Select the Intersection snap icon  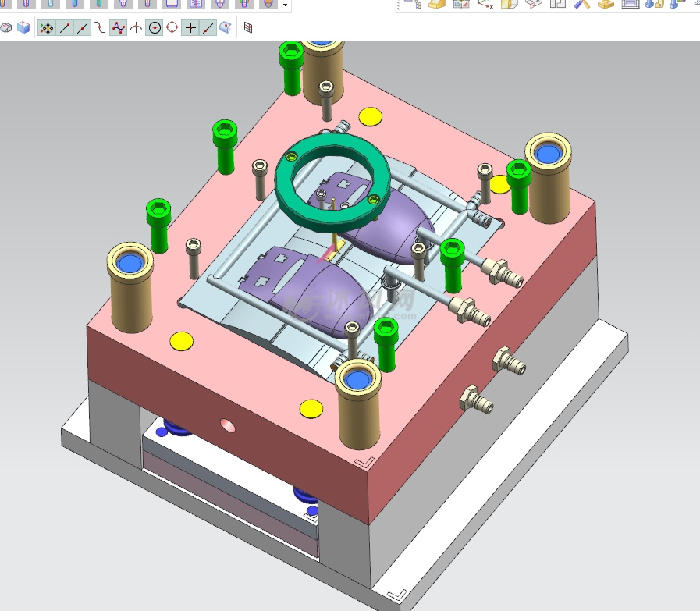pyautogui.click(x=136, y=28)
